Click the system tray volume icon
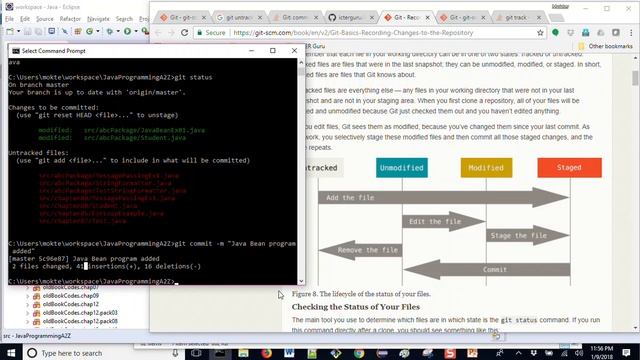640x360 pixels. [x=578, y=353]
